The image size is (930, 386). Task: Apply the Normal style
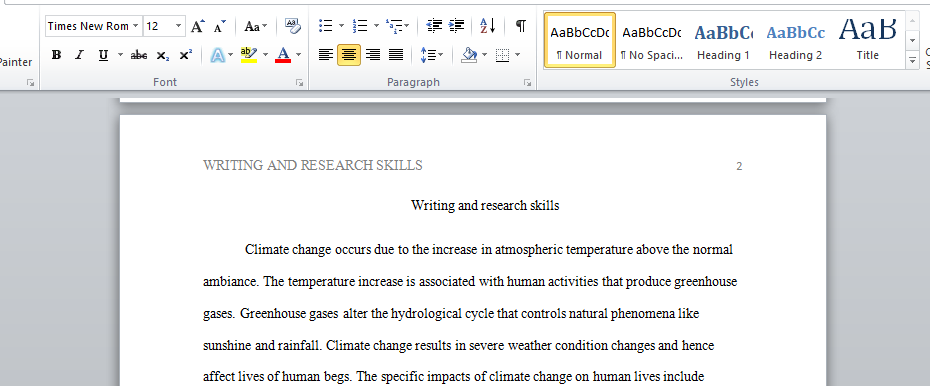click(x=579, y=40)
